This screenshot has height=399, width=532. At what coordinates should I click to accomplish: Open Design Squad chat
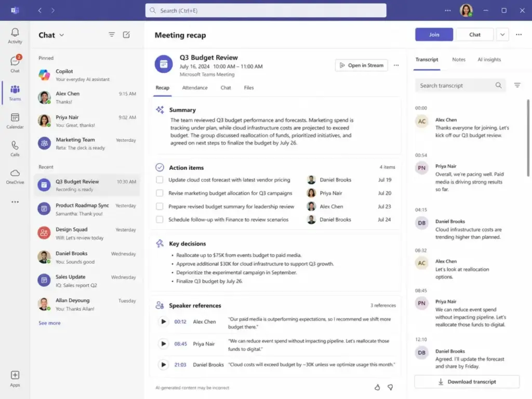(x=87, y=233)
